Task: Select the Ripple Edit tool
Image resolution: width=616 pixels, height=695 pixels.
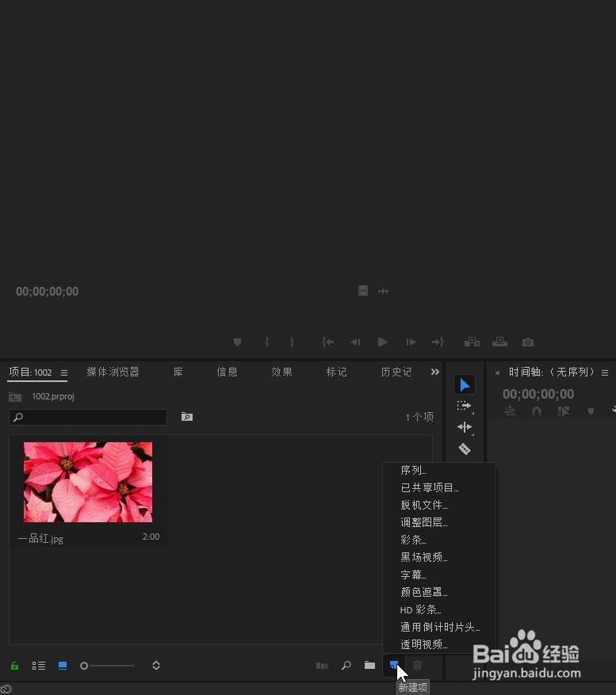Action: pos(465,427)
